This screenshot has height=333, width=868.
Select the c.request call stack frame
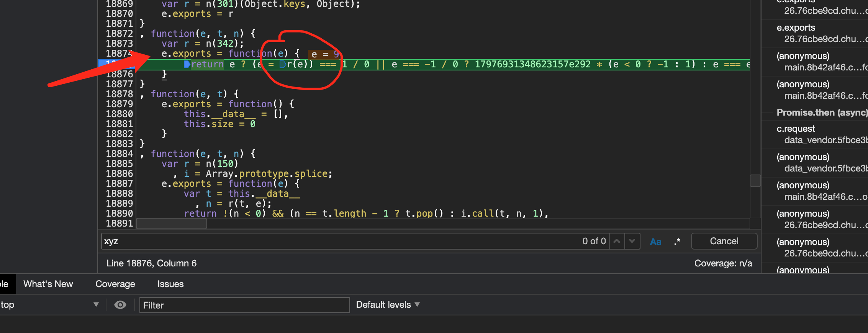[814, 134]
